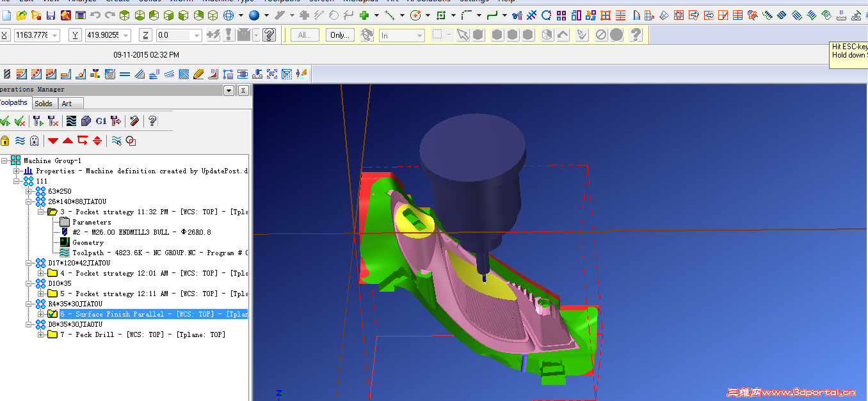The image size is (868, 401).
Task: Select the blue circular arrow rotate icon
Action: click(x=546, y=15)
